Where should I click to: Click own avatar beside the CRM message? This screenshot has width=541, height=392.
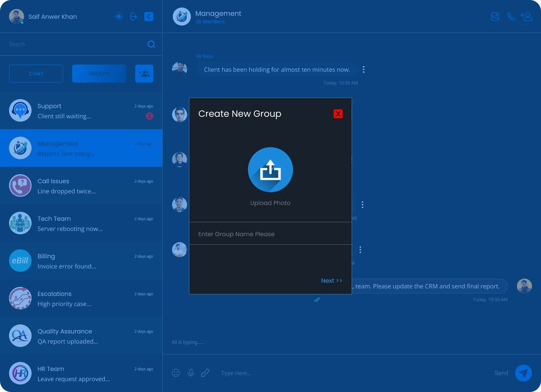click(524, 286)
